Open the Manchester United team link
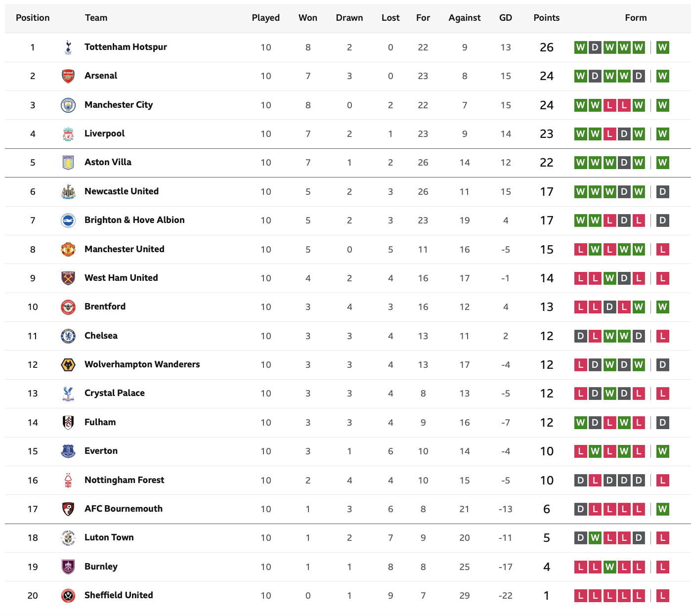This screenshot has width=691, height=616. pyautogui.click(x=125, y=249)
